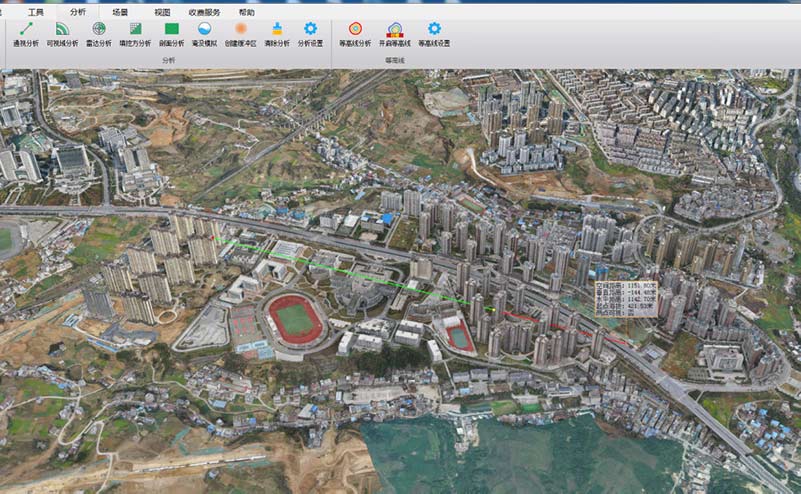
Task: Launch the 剖面分析 profile analysis tool
Action: (171, 33)
